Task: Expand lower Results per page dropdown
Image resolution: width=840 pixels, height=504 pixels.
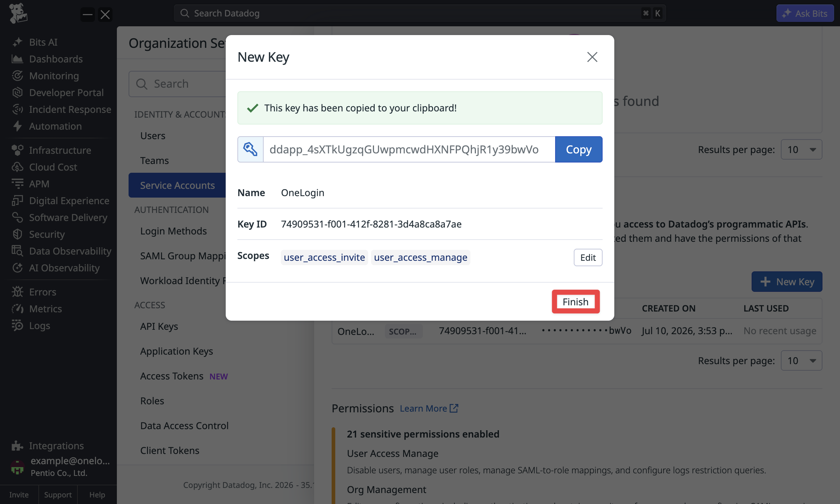Action: pos(801,360)
